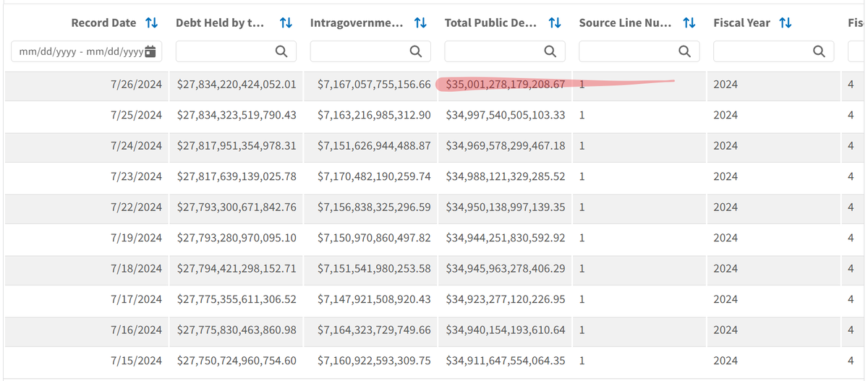This screenshot has height=381, width=868.
Task: Click the $34,950,138,997,139.35 total debt value
Action: (x=506, y=207)
